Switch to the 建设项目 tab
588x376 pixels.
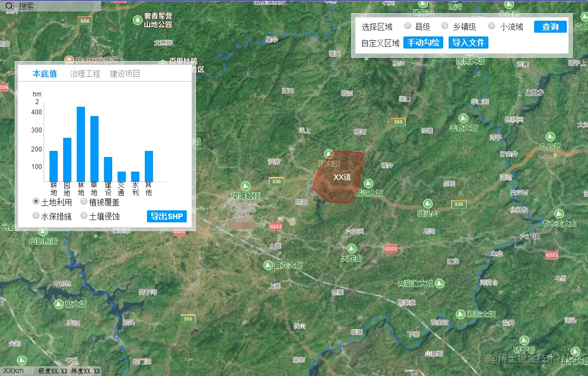pyautogui.click(x=125, y=74)
